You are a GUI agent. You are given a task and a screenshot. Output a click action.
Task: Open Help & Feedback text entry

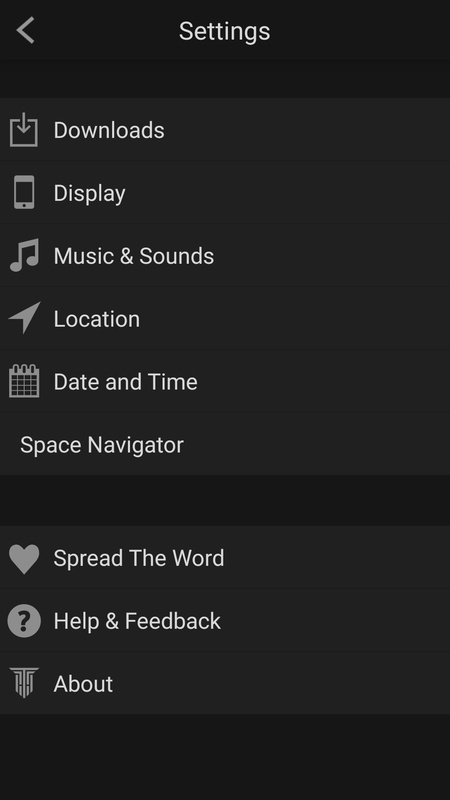click(137, 621)
